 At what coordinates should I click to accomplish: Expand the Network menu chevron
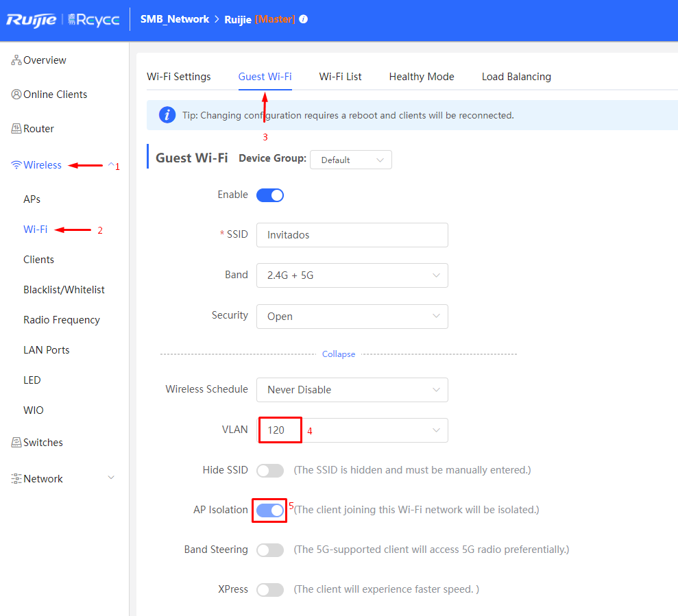click(x=111, y=478)
